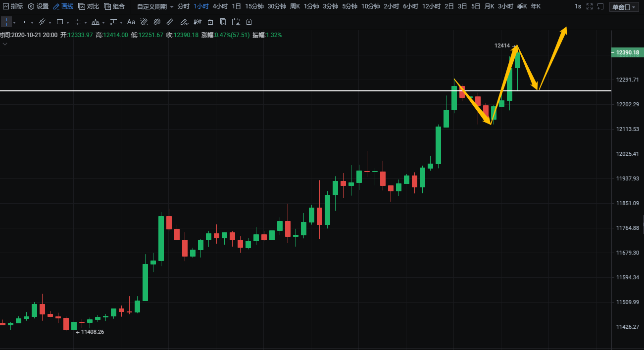644x350 pixels.
Task: Select the brush freehand drawing tool
Action: coord(184,22)
